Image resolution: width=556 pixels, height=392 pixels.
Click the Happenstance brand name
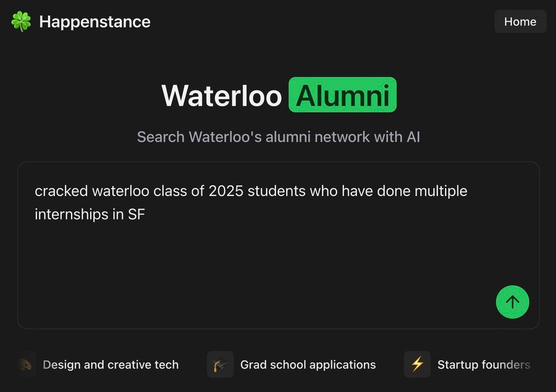point(95,22)
